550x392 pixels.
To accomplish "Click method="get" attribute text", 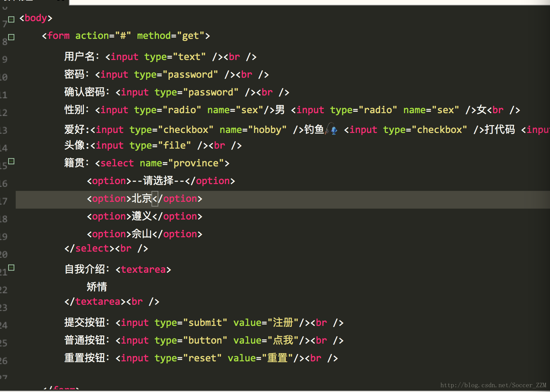I will point(171,36).
